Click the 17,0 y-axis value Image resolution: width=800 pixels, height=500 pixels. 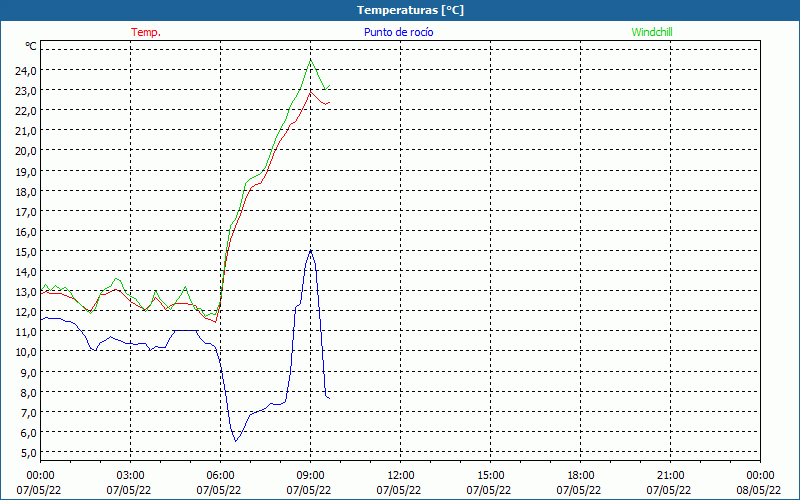click(x=26, y=211)
